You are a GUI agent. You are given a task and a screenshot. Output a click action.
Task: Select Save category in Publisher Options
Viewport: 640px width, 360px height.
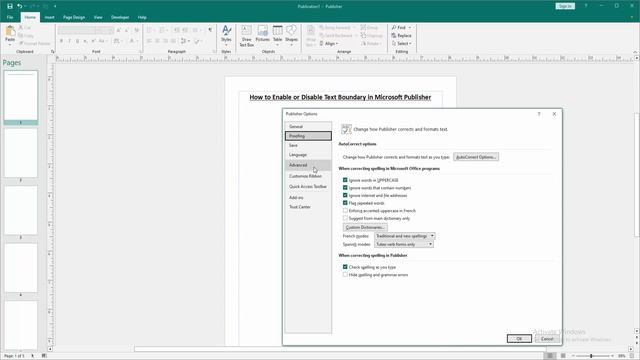click(308, 145)
